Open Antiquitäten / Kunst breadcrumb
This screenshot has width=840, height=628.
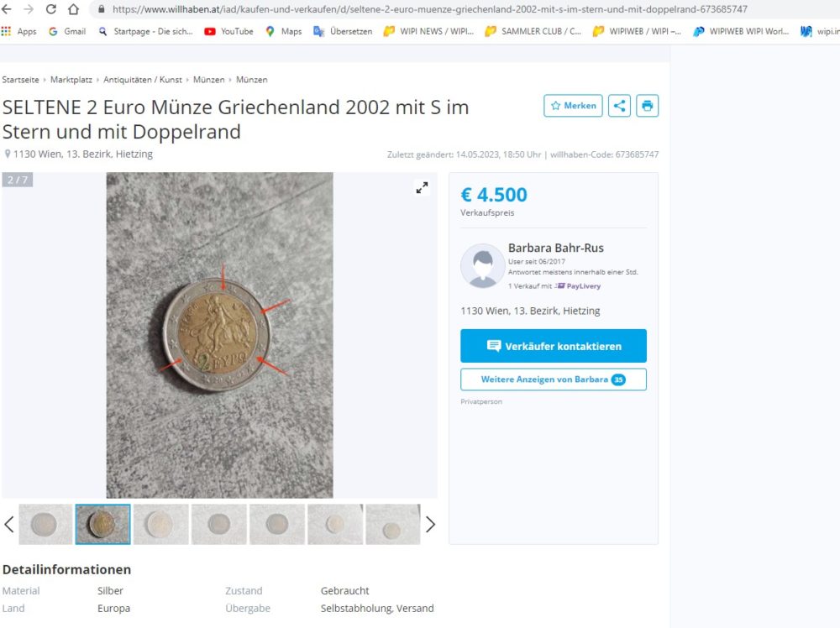pos(143,80)
